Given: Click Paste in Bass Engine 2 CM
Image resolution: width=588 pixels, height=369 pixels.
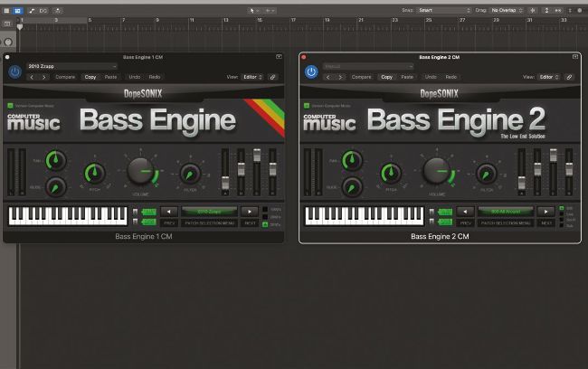Looking at the screenshot, I should (x=407, y=77).
